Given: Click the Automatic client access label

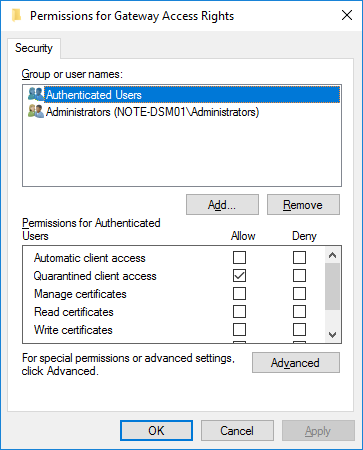Looking at the screenshot, I should click(90, 258).
